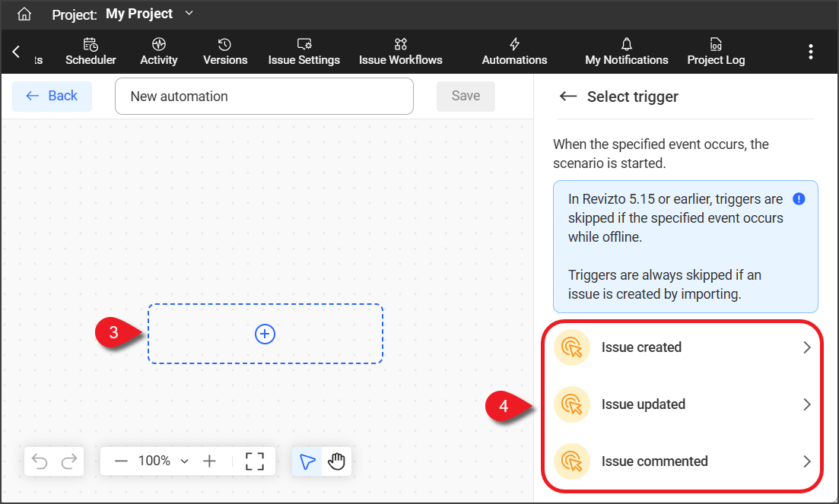Click the home icon in title bar

24,14
